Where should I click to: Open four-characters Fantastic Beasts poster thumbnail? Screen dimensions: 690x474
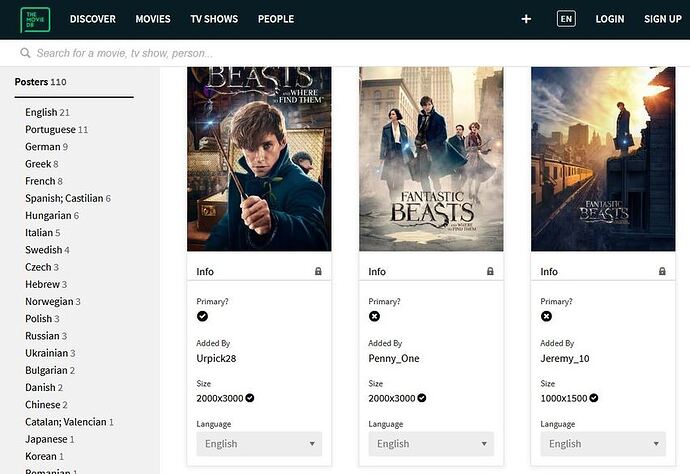pos(431,159)
